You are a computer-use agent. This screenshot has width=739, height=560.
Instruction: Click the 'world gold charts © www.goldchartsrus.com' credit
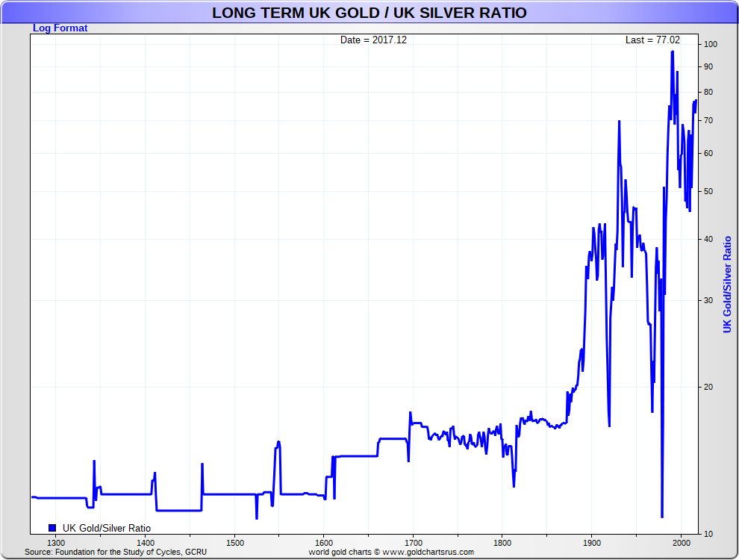[391, 552]
